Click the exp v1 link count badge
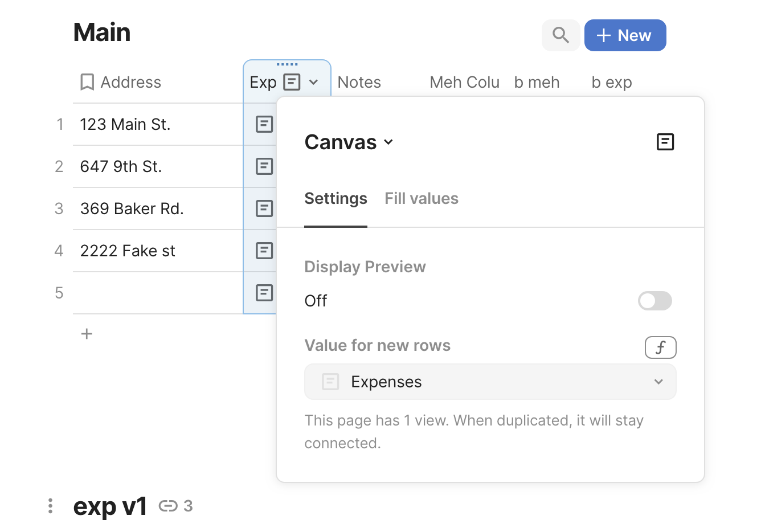Screen dimensions: 761x532 click(176, 506)
